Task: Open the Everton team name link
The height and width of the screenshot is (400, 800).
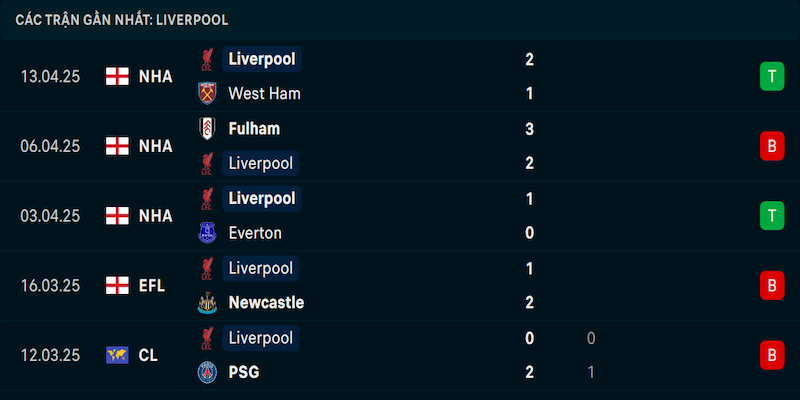Action: tap(255, 233)
